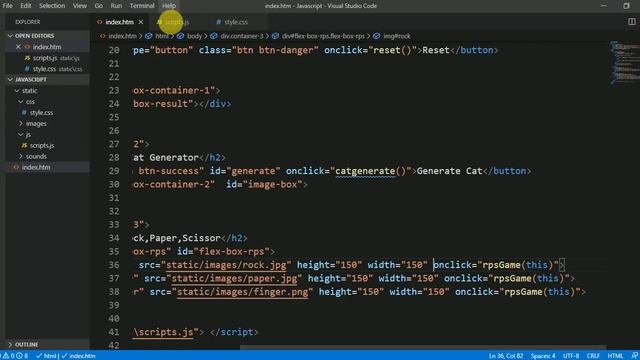
Task: Click \scripts.js path on line 41
Action: coord(163,332)
